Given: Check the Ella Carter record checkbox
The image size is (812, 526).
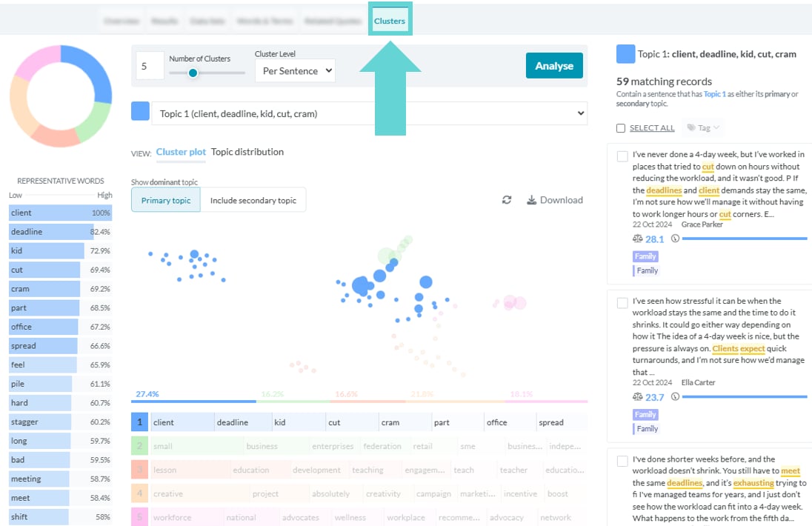Looking at the screenshot, I should (622, 303).
